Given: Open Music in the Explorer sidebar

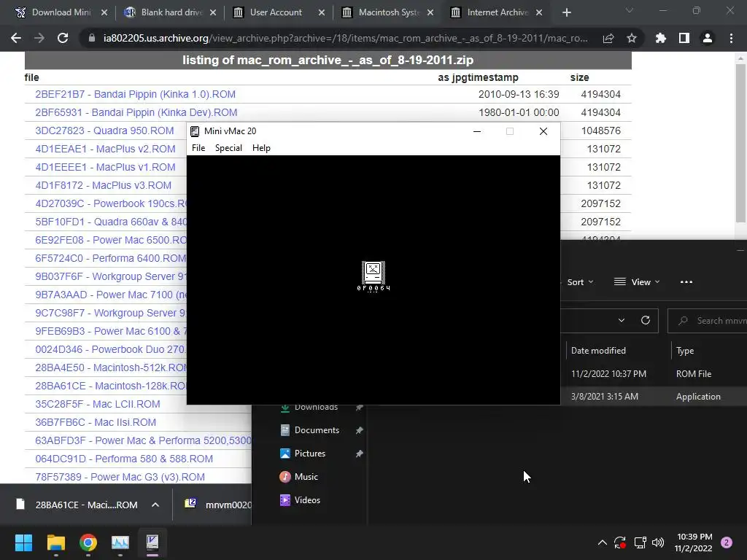Looking at the screenshot, I should click(x=306, y=477).
